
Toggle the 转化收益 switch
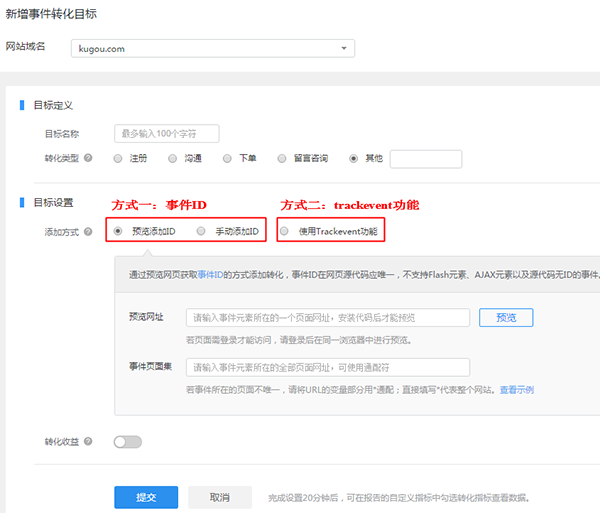[x=128, y=441]
